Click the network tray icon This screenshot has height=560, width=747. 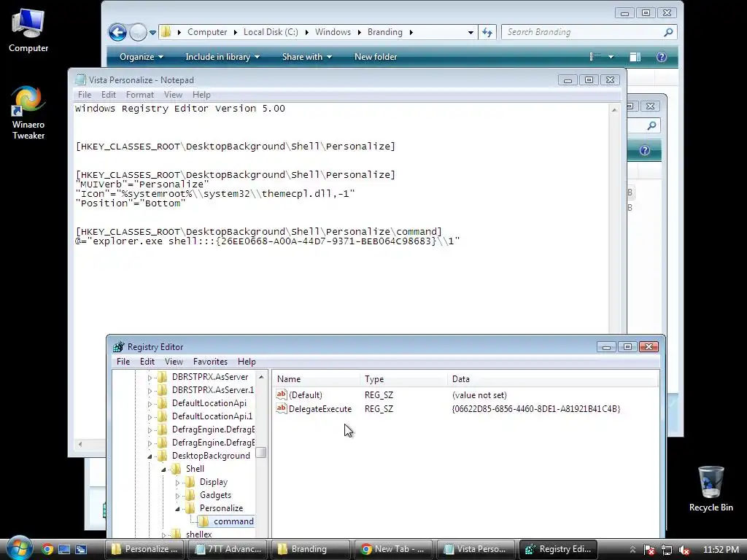(x=667, y=550)
